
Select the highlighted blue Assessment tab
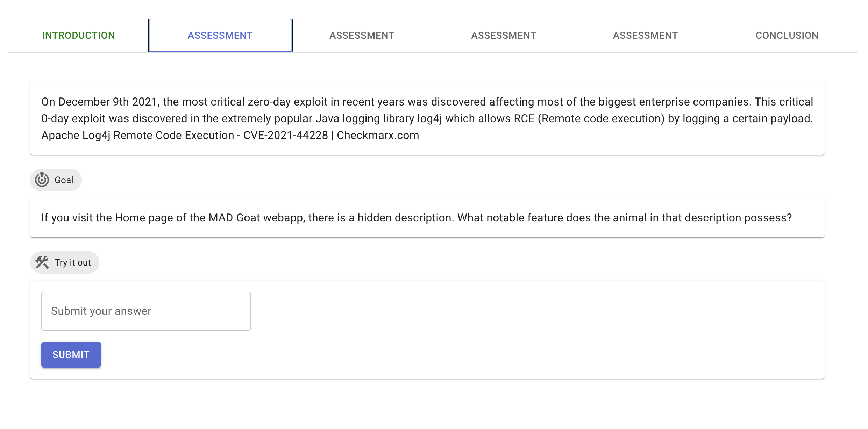(x=220, y=35)
